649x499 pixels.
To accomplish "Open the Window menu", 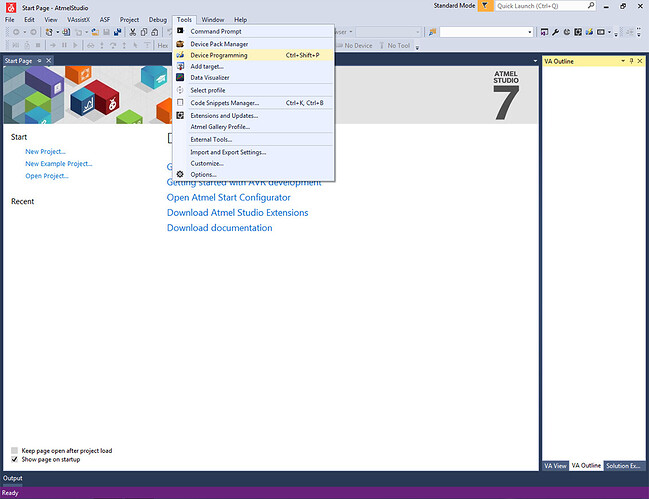I will click(213, 19).
